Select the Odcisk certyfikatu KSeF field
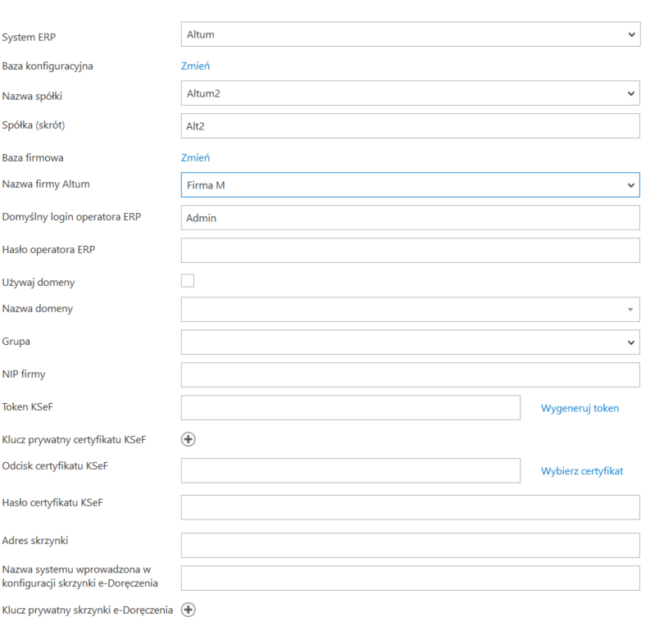Image resolution: width=664 pixels, height=644 pixels. [350, 470]
